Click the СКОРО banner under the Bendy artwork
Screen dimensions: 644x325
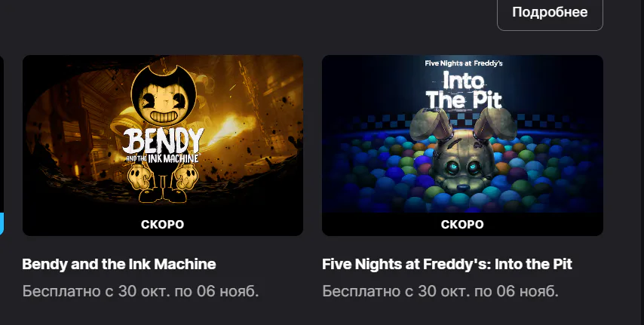163,225
